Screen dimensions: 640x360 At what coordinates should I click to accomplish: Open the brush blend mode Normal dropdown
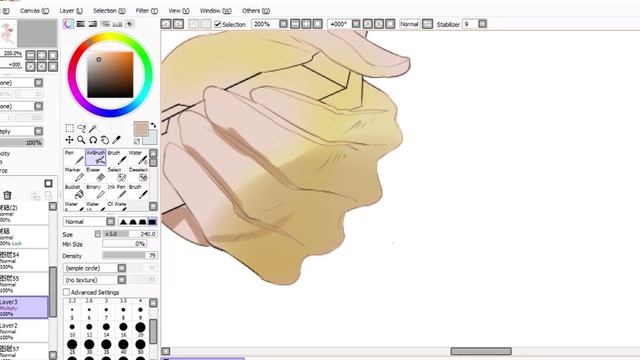click(x=111, y=222)
